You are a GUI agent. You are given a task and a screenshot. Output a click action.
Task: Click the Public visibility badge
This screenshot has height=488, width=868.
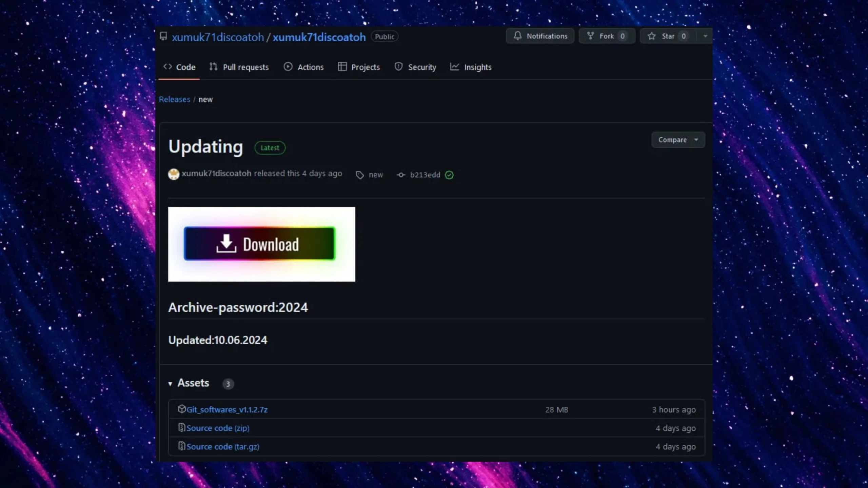tap(384, 36)
